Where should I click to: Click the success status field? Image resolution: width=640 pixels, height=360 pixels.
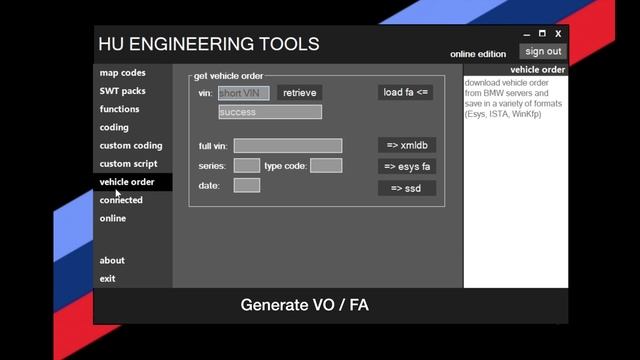pos(270,112)
